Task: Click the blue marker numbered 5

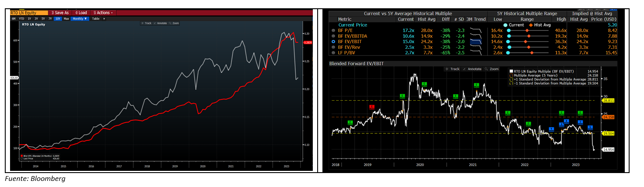Action: 591,127
